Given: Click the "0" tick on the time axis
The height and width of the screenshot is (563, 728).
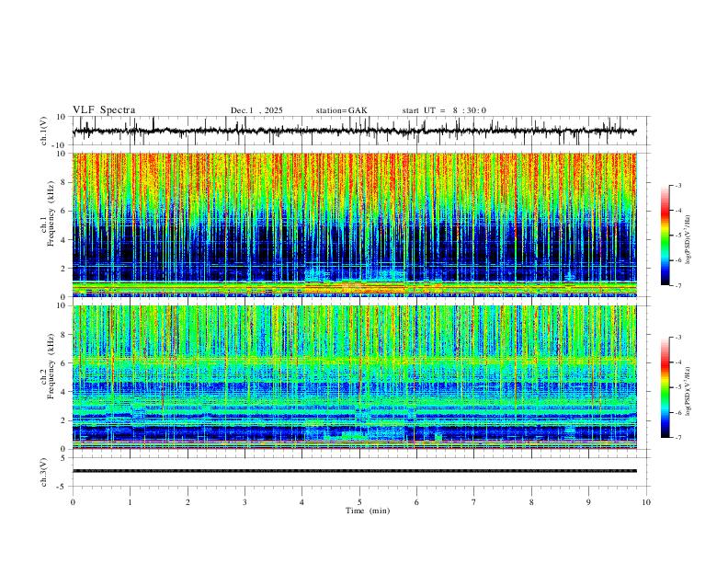Looking at the screenshot, I should (x=73, y=502).
